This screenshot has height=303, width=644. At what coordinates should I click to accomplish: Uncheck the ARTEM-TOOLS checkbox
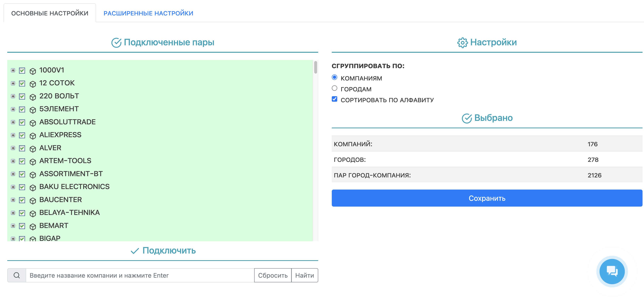pos(22,161)
